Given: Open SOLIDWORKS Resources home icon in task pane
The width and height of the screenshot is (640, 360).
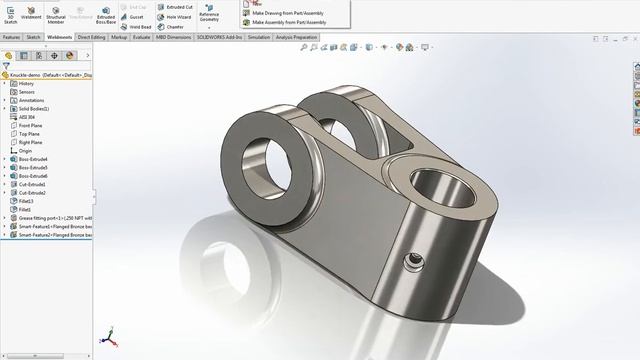Looking at the screenshot, I should click(637, 67).
